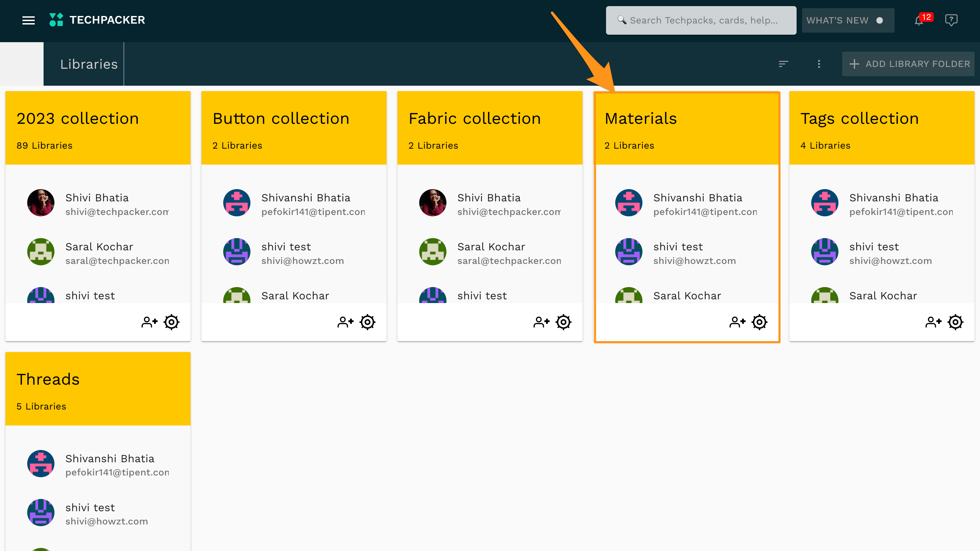Open the Tags collection folder title

(x=860, y=119)
